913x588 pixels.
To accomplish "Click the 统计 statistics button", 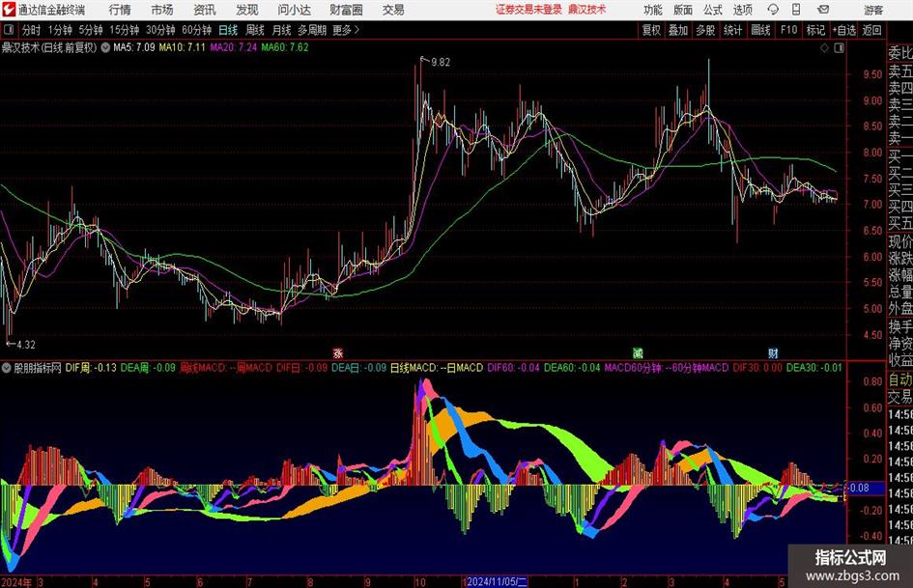I will click(732, 30).
